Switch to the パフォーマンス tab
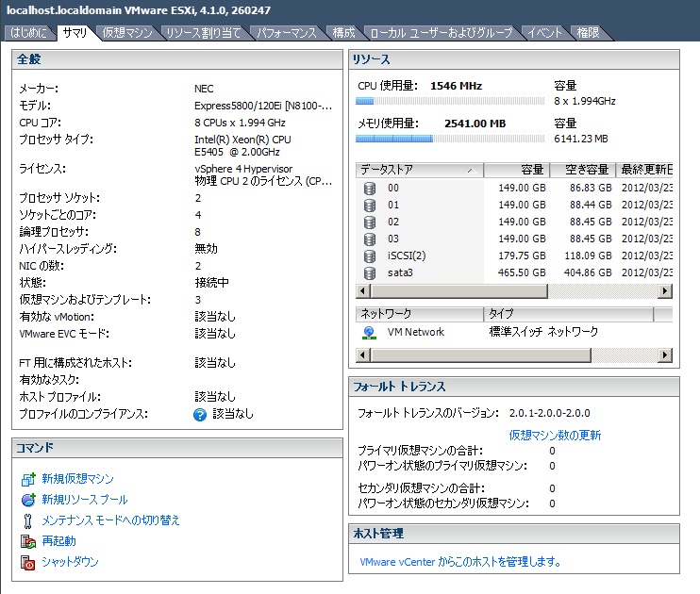700x594 pixels. point(287,33)
